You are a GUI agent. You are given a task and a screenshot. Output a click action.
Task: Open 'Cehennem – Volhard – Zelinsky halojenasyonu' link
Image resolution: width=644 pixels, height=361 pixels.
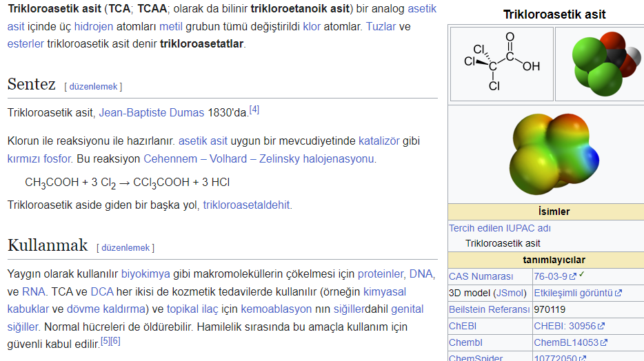(259, 158)
